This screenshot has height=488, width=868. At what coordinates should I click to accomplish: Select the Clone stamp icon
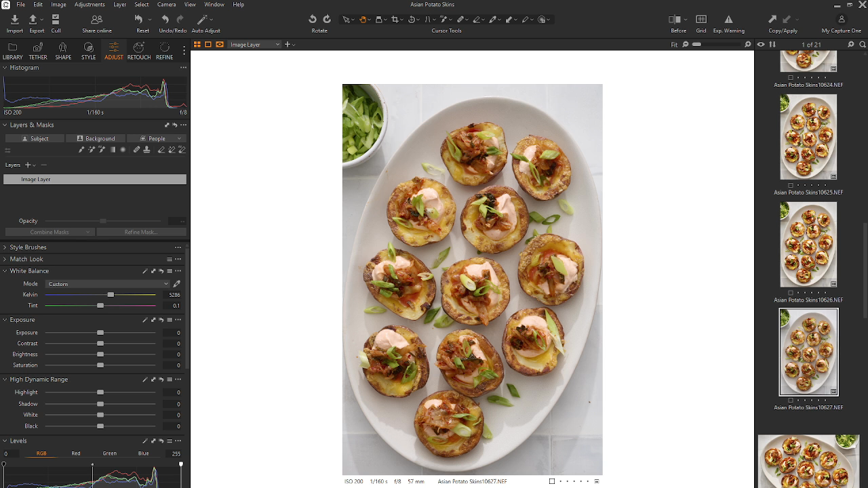point(146,150)
